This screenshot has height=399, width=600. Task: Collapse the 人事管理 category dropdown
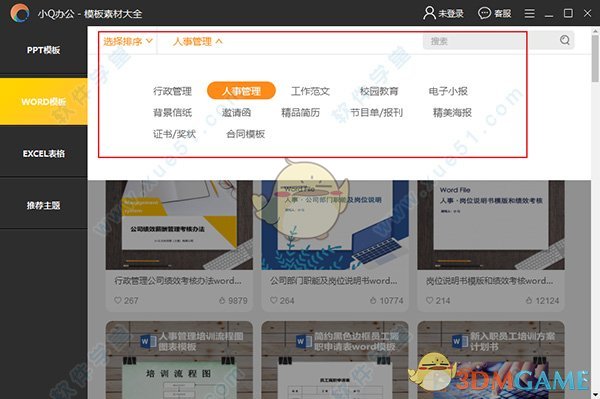(197, 41)
